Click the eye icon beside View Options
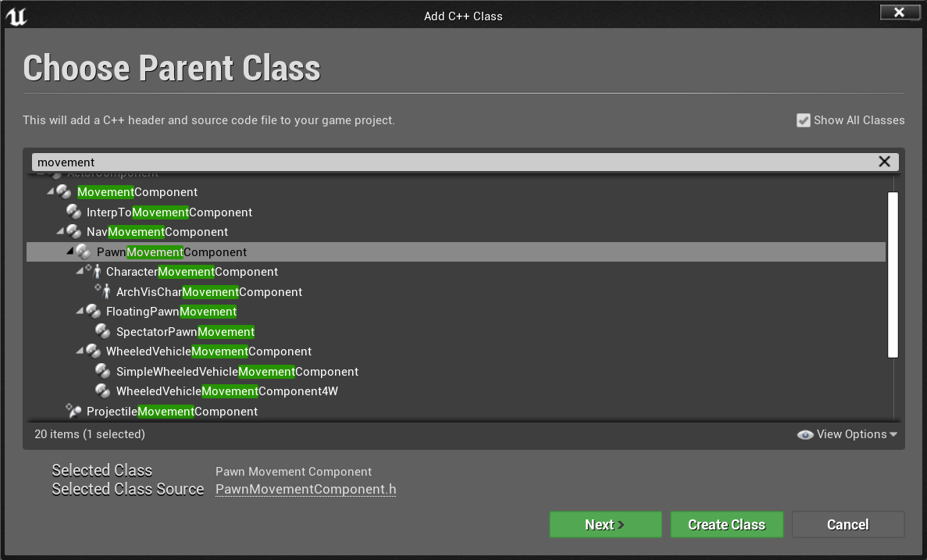 (x=804, y=434)
